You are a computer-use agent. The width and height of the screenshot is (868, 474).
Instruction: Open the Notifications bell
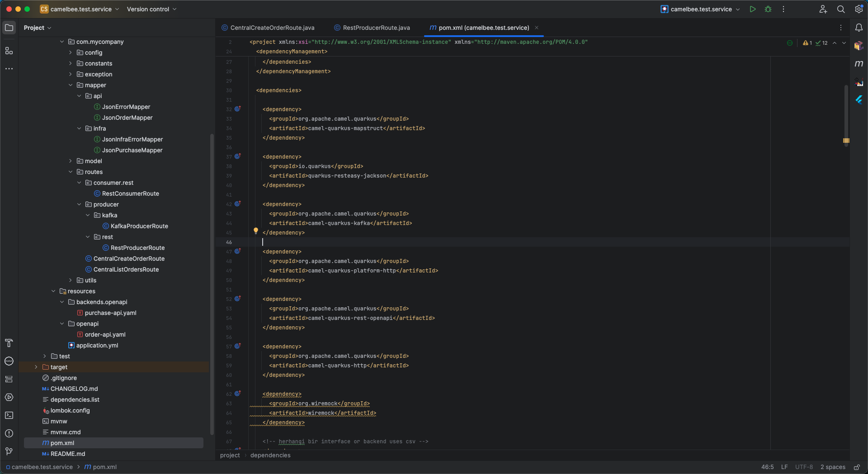point(859,28)
